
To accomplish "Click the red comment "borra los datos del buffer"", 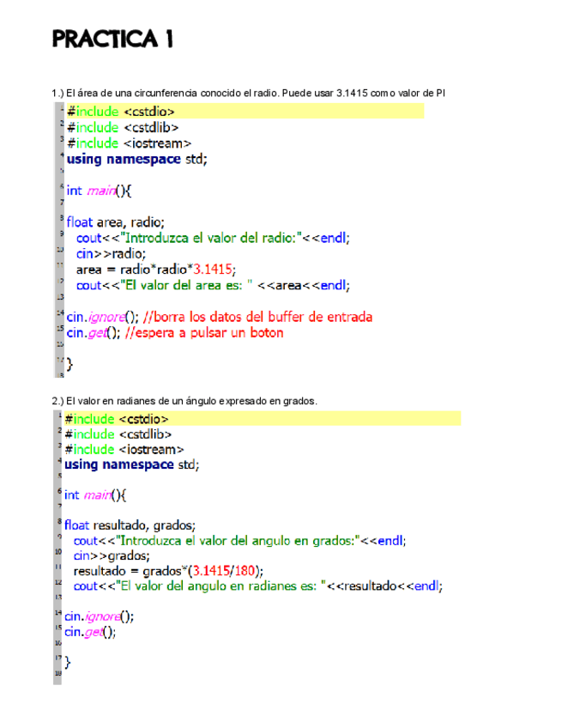I will tap(262, 317).
